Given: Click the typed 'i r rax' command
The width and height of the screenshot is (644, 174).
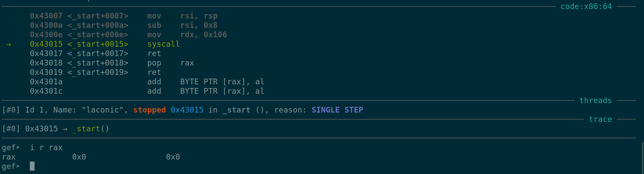Looking at the screenshot, I should coord(46,148).
